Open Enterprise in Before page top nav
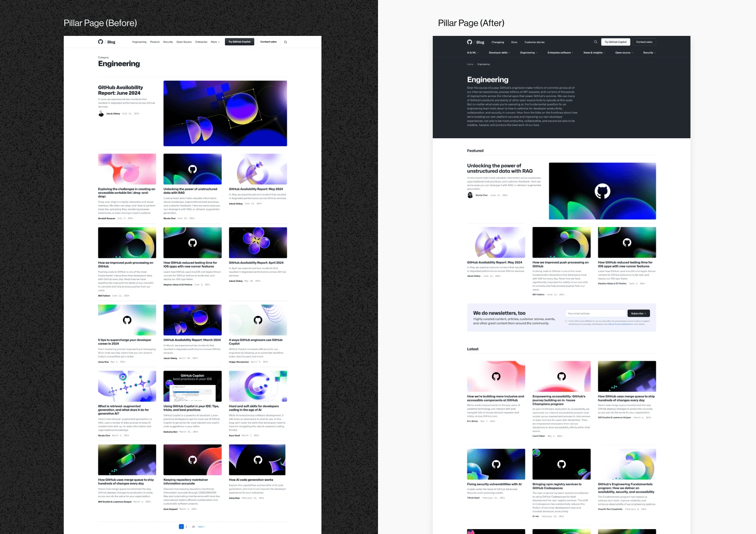Image resolution: width=756 pixels, height=534 pixels. (201, 42)
